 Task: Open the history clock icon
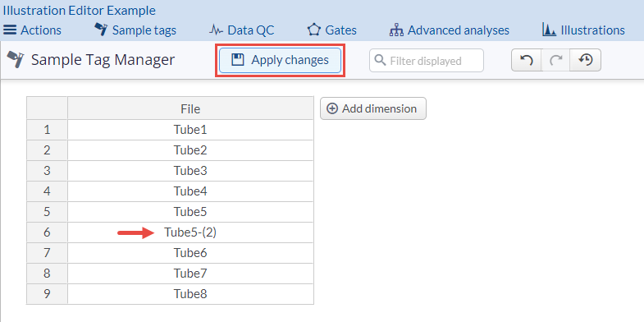pyautogui.click(x=585, y=61)
